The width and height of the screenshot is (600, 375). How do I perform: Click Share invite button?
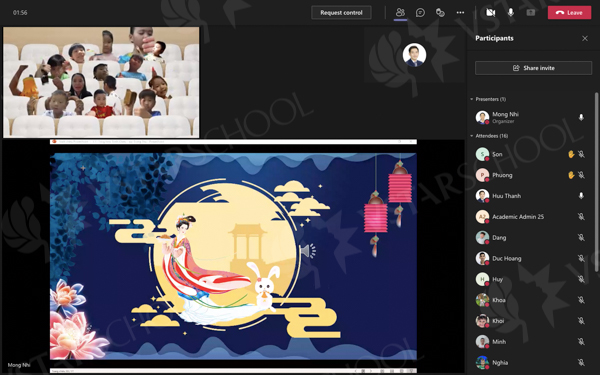(x=533, y=68)
